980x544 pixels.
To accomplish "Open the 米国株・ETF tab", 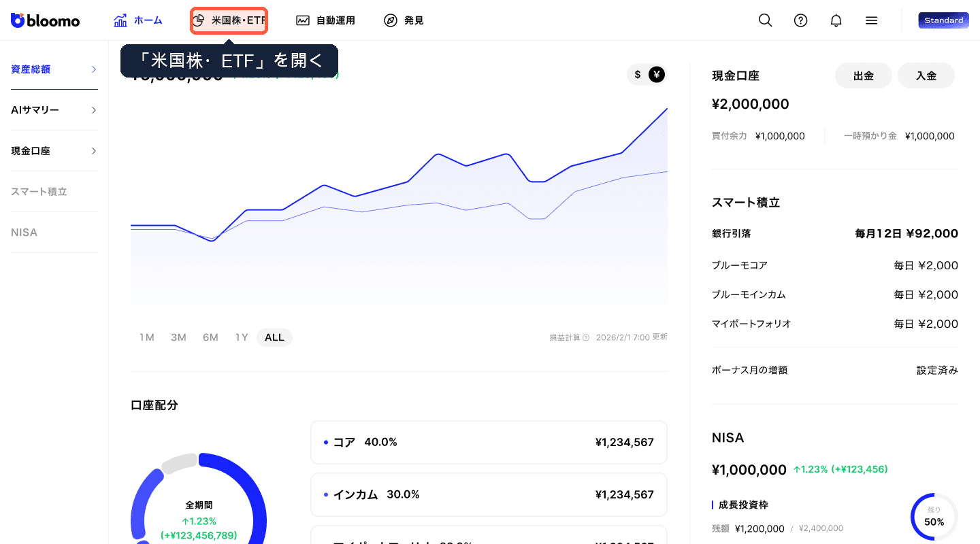I will click(x=229, y=20).
